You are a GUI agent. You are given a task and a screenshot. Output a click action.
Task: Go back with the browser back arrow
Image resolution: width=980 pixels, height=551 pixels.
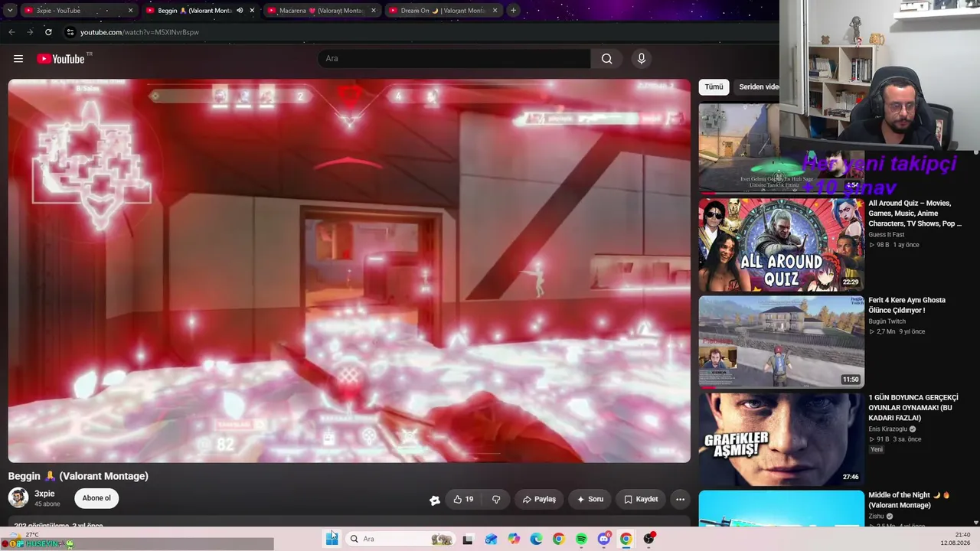[x=11, y=32]
